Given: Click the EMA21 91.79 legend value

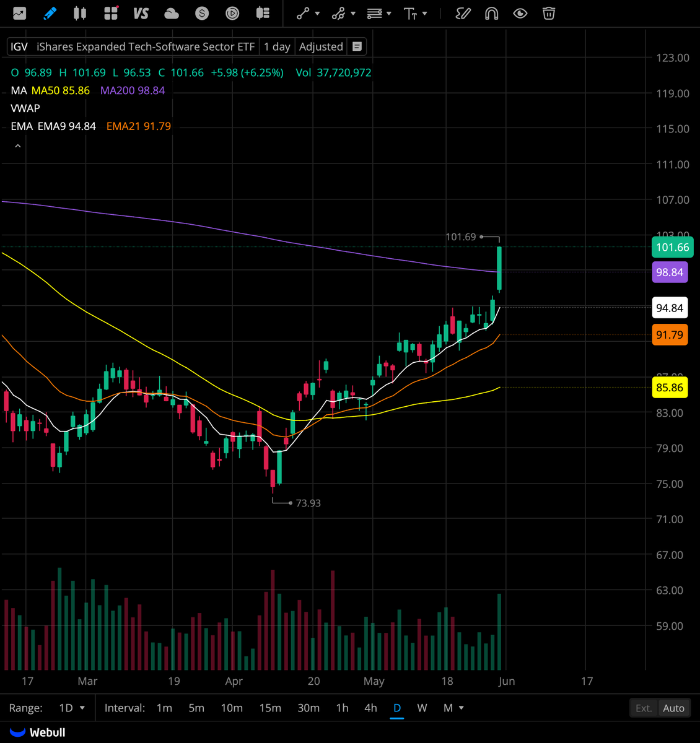Looking at the screenshot, I should [x=139, y=126].
